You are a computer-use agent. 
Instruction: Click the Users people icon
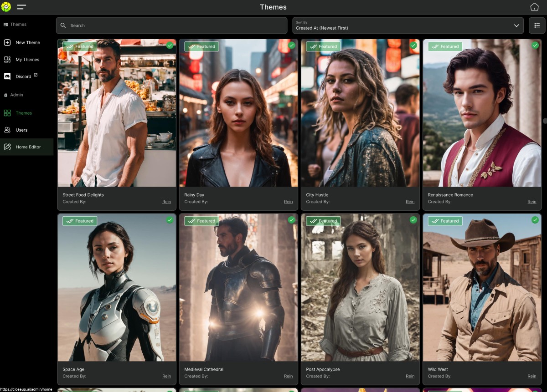point(7,130)
